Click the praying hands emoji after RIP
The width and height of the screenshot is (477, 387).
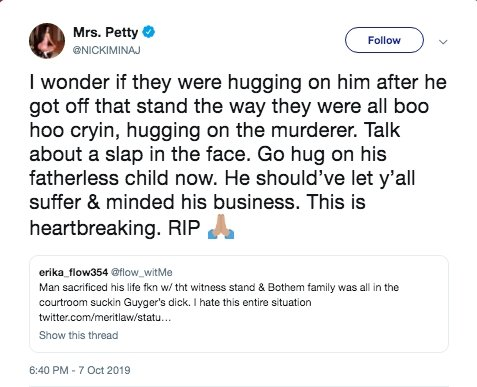click(x=221, y=227)
